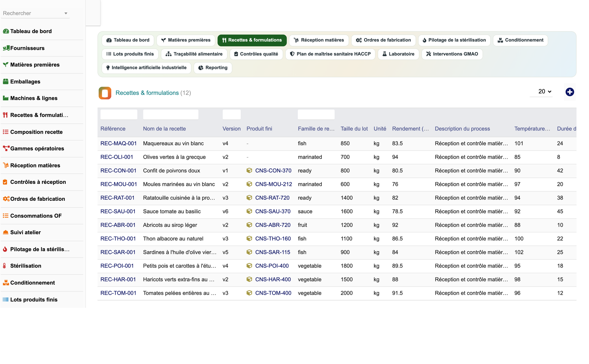
Task: Click the Lots produits finis barcode icon in sidebar
Action: point(6,300)
